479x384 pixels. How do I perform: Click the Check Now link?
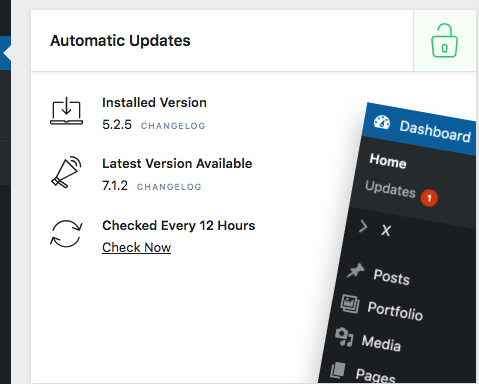(x=136, y=248)
